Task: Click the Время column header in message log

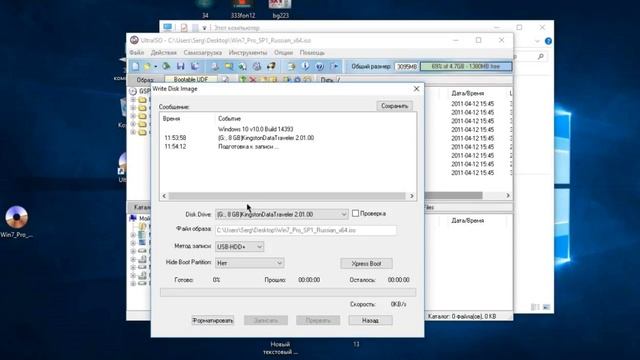Action: click(171, 118)
